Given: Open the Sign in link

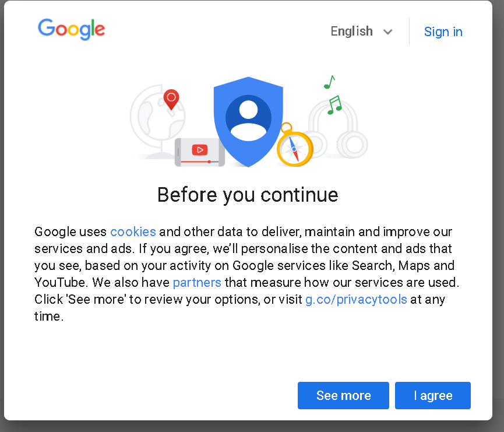Looking at the screenshot, I should click(443, 32).
